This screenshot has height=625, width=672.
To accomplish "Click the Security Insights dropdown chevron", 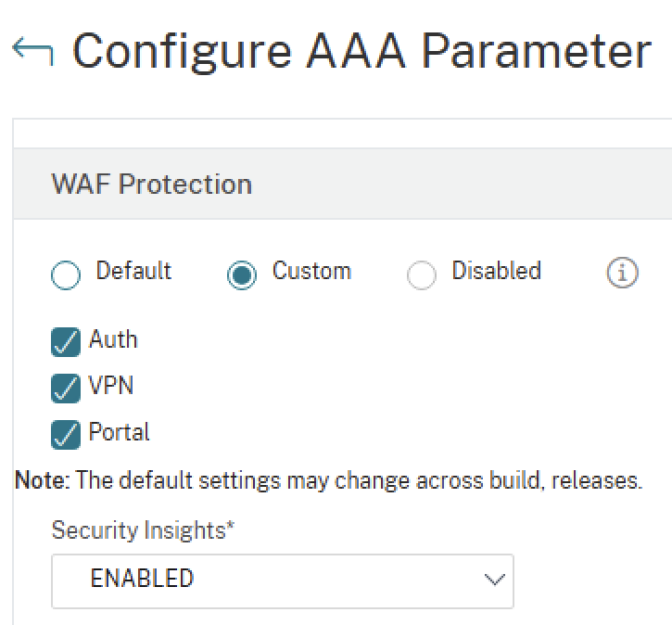I will tap(494, 580).
